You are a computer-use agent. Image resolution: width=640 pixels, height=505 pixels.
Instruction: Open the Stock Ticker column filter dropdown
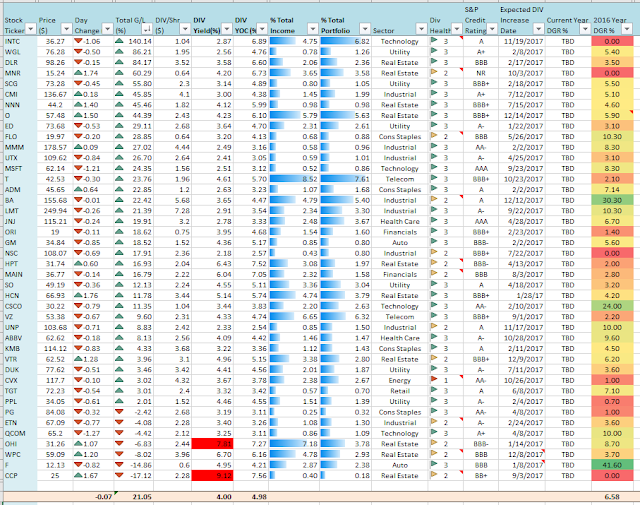pyautogui.click(x=31, y=29)
